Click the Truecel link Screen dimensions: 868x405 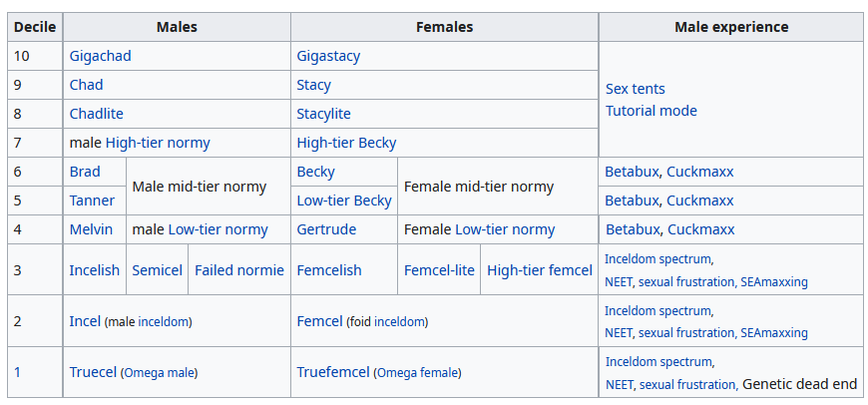pyautogui.click(x=93, y=372)
